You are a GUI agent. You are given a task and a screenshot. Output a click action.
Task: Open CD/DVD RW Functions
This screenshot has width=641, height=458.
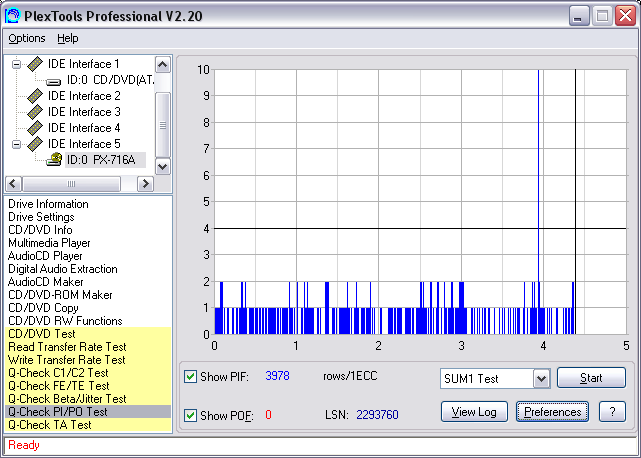pyautogui.click(x=65, y=321)
